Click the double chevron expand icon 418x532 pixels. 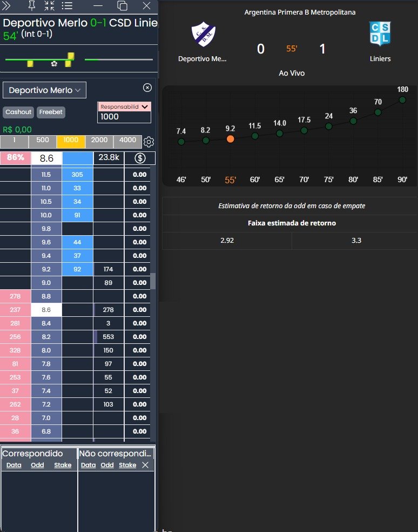coord(6,6)
